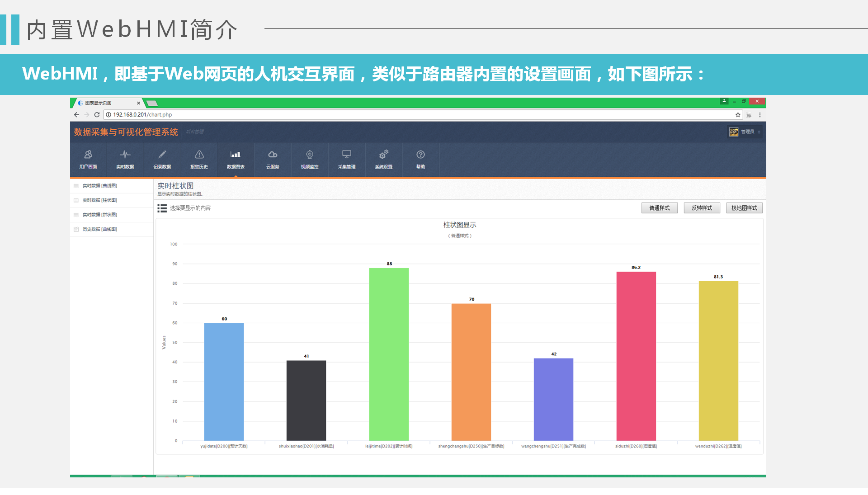868x495 pixels.
Task: Switch chart to 反转样式
Action: coord(702,208)
